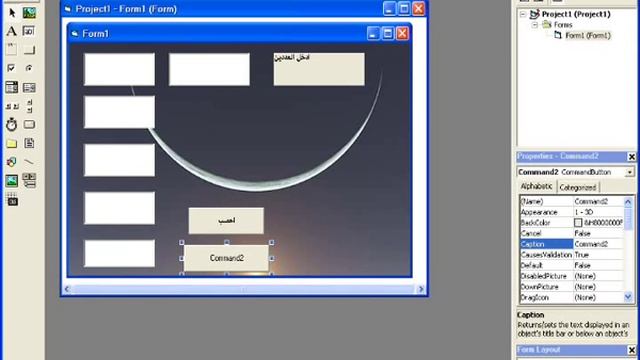Click the Project1 icon in project tree
640x360 pixels.
click(x=534, y=14)
